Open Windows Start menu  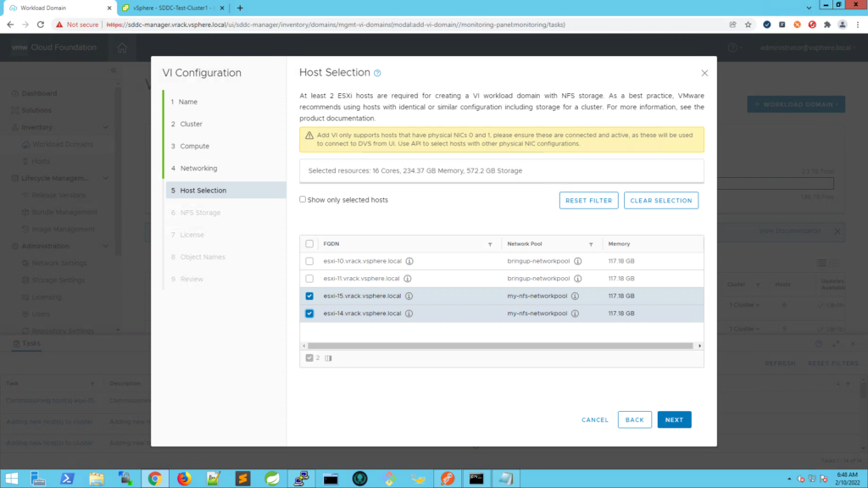(11, 479)
